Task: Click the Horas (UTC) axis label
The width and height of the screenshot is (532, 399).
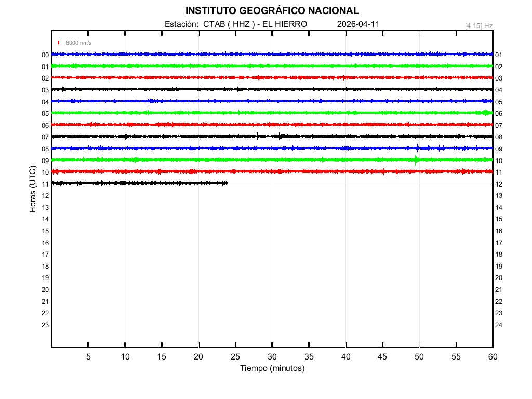Action: [33, 190]
